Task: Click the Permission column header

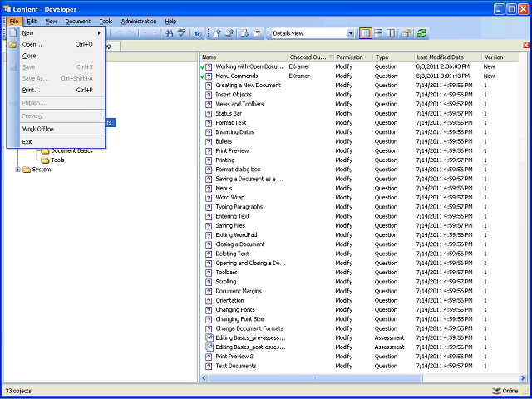Action: [353, 57]
